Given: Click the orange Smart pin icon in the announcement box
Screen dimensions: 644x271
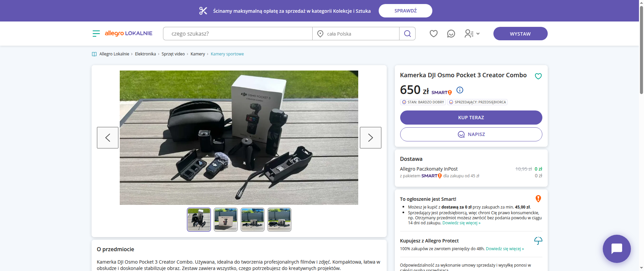Looking at the screenshot, I should [x=538, y=199].
